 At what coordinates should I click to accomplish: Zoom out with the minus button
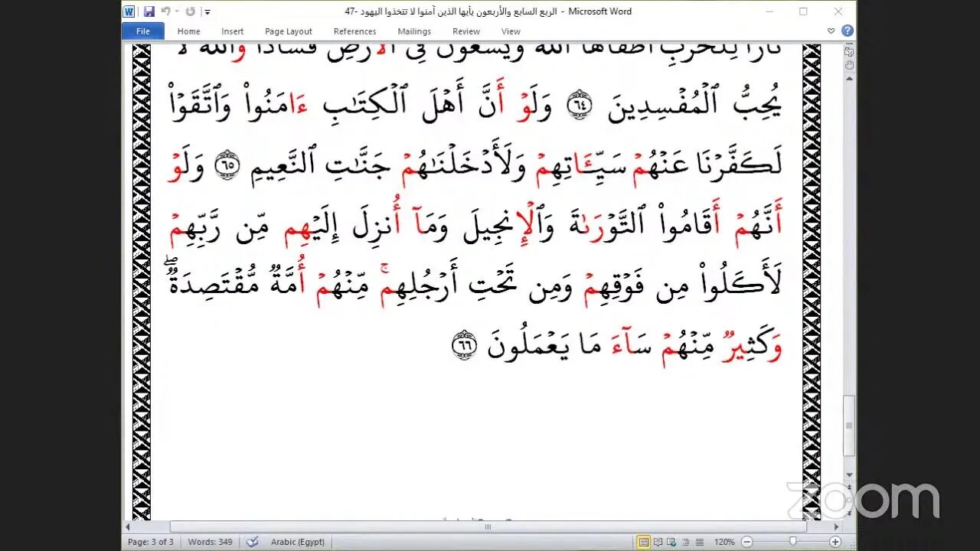747,542
